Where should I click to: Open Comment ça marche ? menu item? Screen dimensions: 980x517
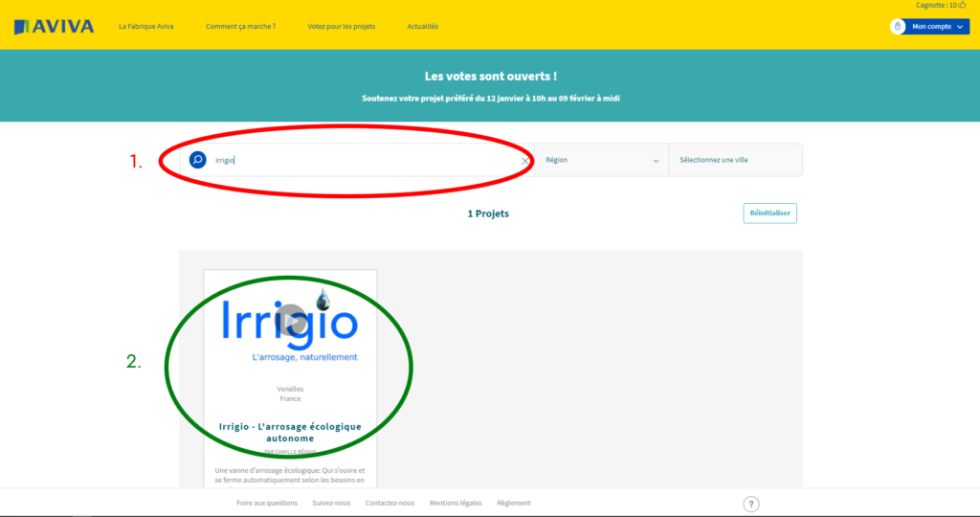[240, 26]
